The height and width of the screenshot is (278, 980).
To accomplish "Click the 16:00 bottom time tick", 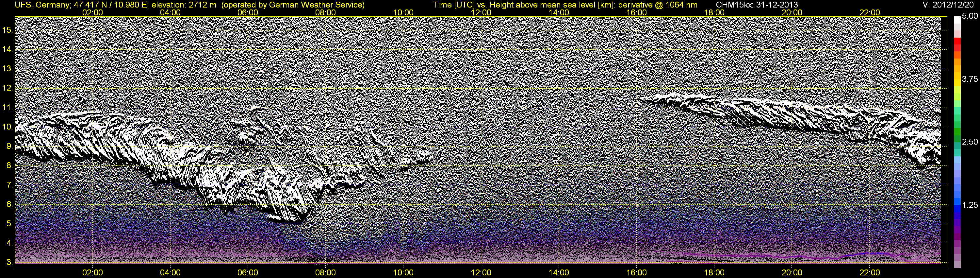I will (x=636, y=273).
